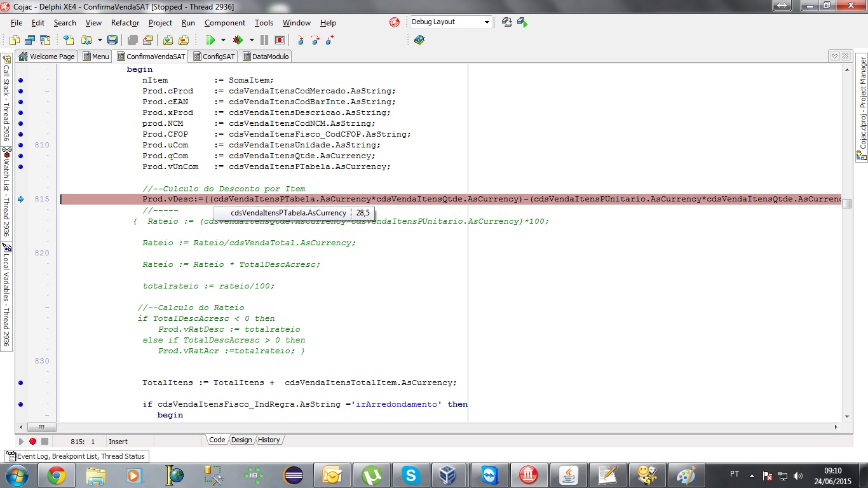Open the Component menu
Screen dimensions: 868x488
pyautogui.click(x=225, y=22)
